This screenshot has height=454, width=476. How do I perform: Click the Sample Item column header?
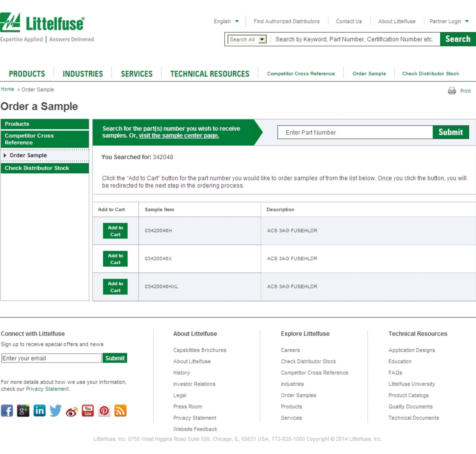[x=159, y=210]
